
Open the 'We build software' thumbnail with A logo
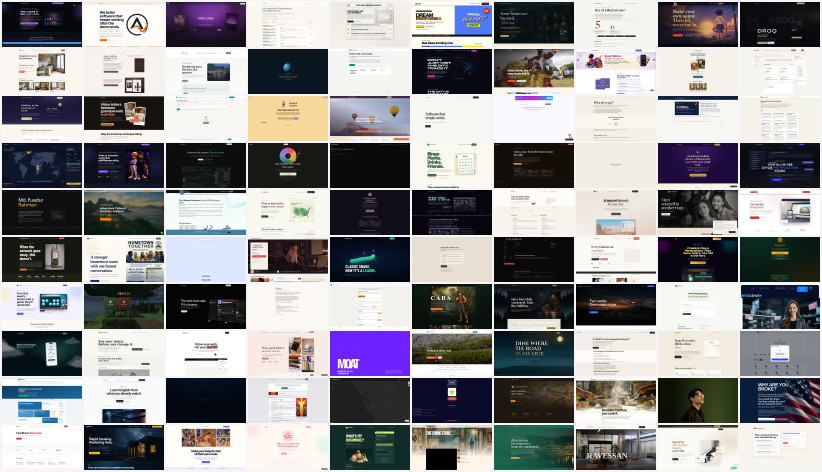[124, 24]
